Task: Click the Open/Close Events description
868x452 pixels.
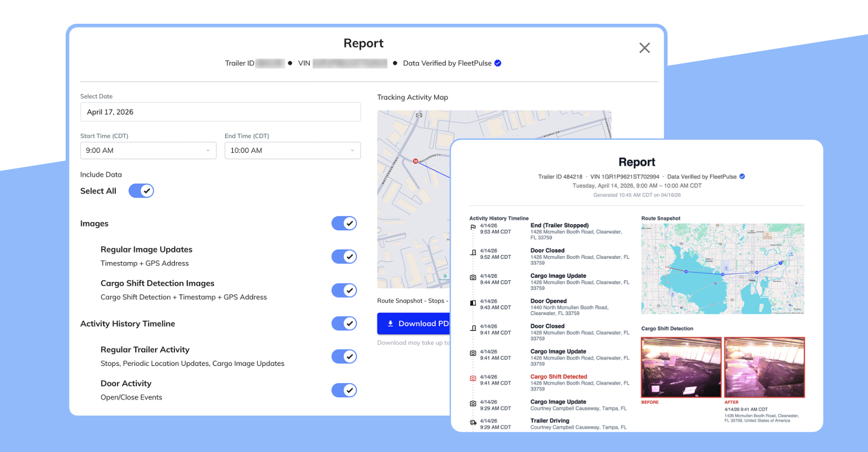Action: tap(131, 397)
